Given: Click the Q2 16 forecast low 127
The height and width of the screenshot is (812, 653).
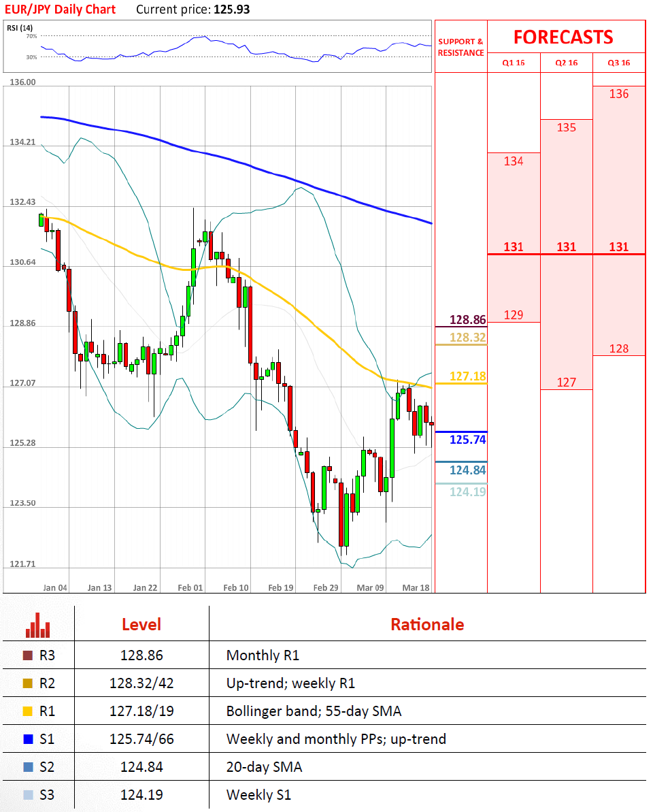Looking at the screenshot, I should (566, 383).
